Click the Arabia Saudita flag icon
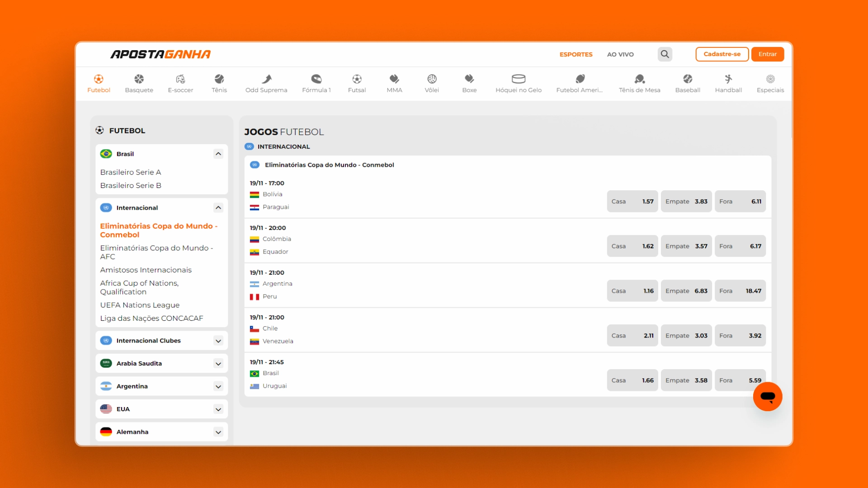Image resolution: width=868 pixels, height=488 pixels. (x=106, y=363)
